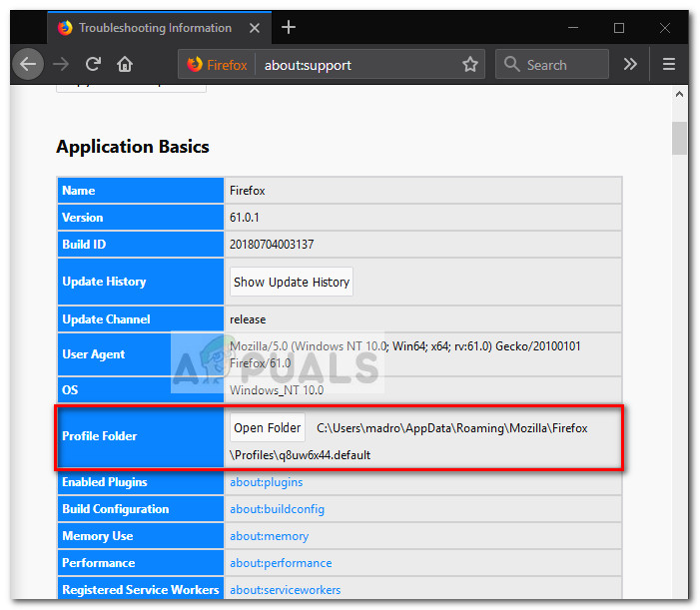The image size is (700, 610).
Task: Click Show Update History button
Action: (292, 282)
